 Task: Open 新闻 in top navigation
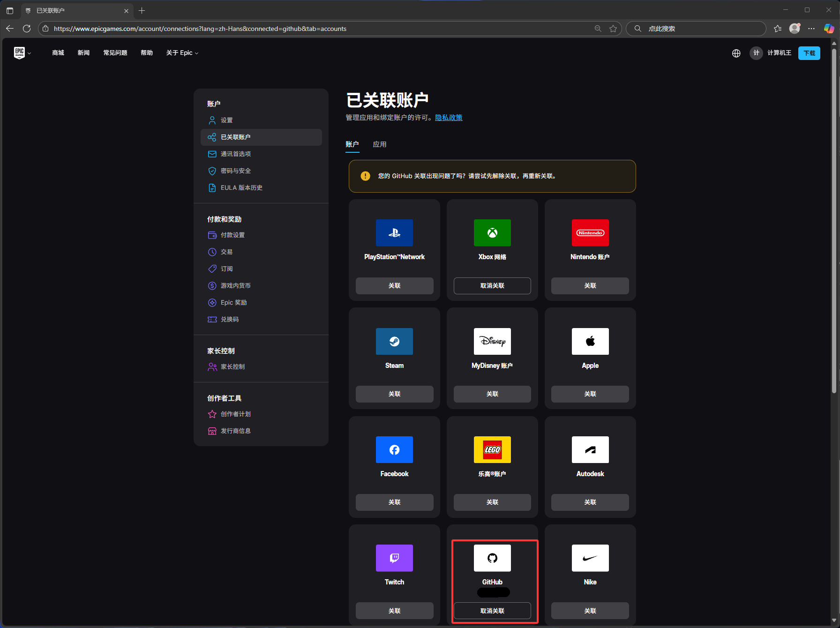[83, 53]
